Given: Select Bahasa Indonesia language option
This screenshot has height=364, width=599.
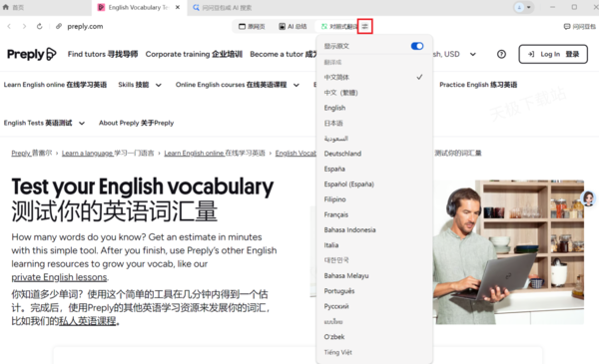Looking at the screenshot, I should [x=374, y=229].
